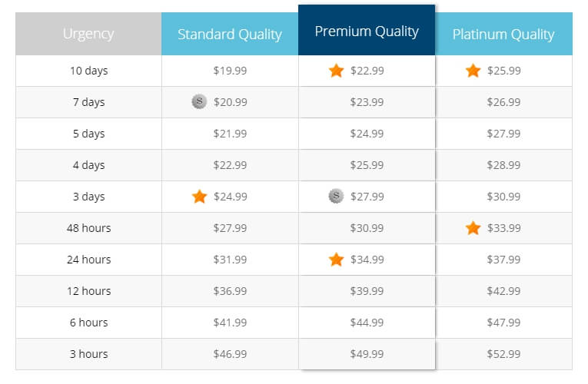
Task: Select the $23.99 Premium 7 days price
Action: pyautogui.click(x=367, y=102)
